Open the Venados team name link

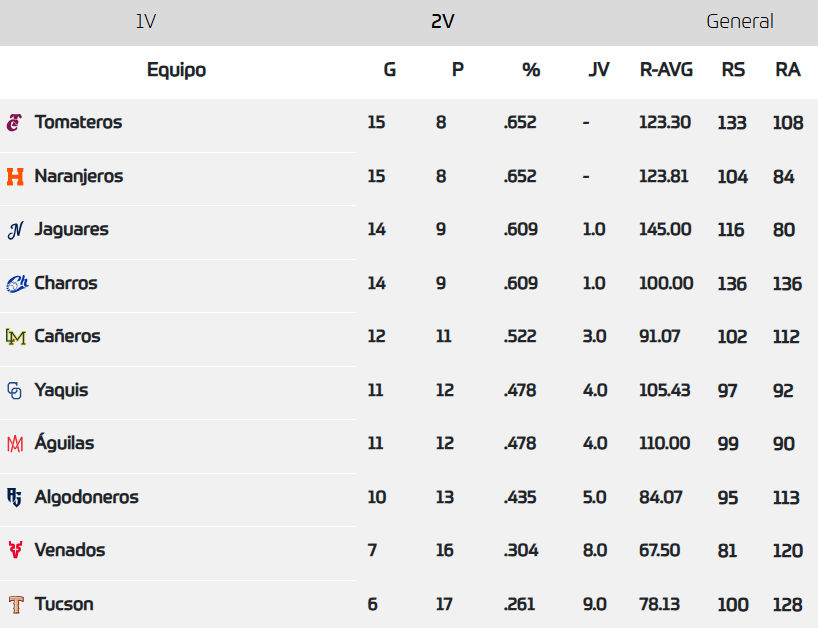point(70,551)
